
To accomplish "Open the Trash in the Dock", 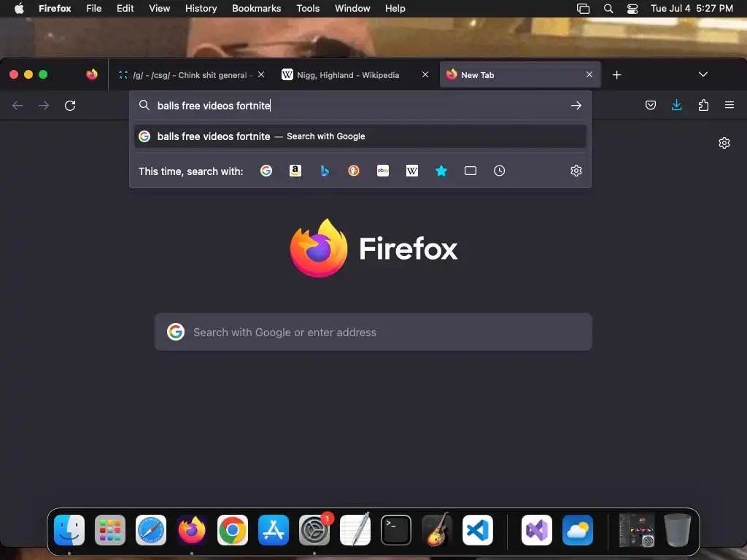I will [x=678, y=530].
